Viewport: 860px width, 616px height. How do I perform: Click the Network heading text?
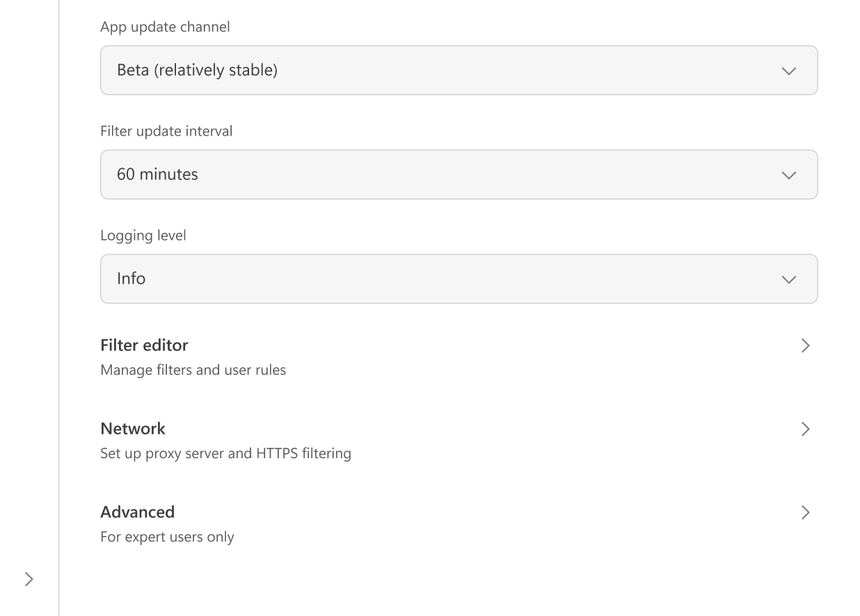pyautogui.click(x=133, y=428)
